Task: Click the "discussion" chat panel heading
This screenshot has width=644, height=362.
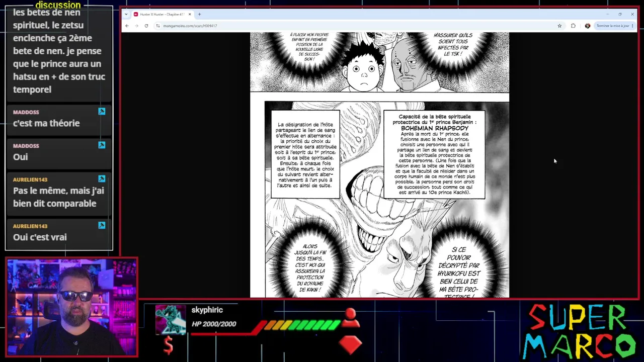Action: (58, 5)
